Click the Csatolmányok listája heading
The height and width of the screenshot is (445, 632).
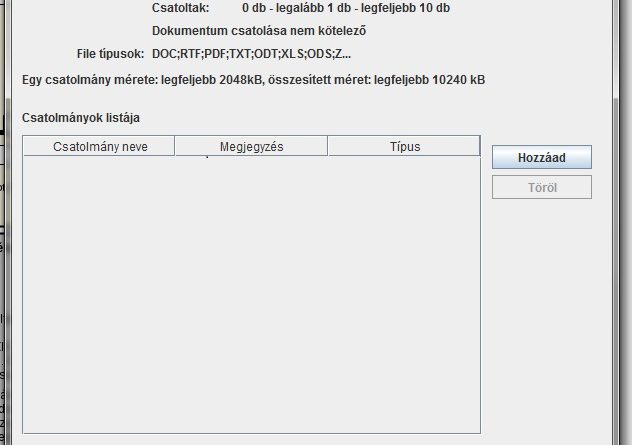[81, 118]
